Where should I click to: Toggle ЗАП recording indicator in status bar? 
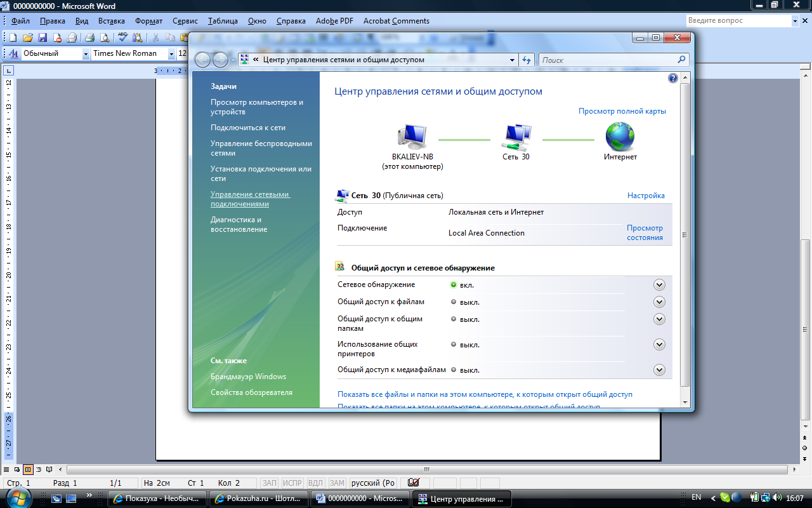[270, 483]
